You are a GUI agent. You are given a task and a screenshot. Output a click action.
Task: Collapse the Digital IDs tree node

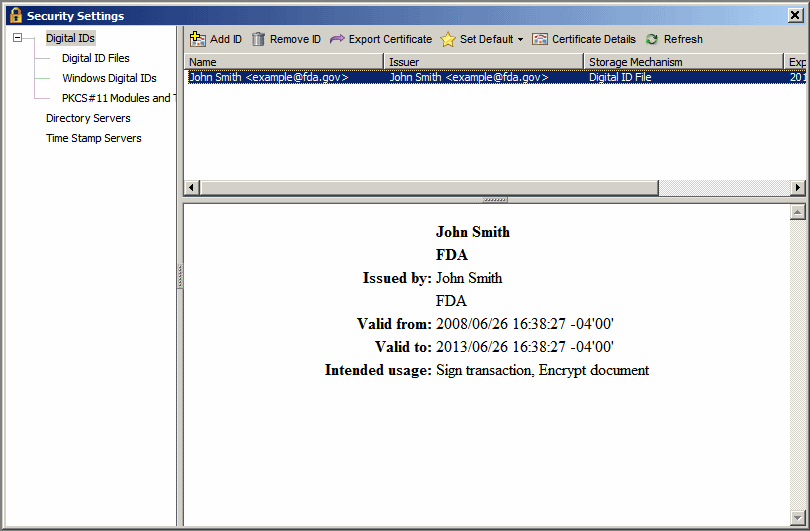18,38
